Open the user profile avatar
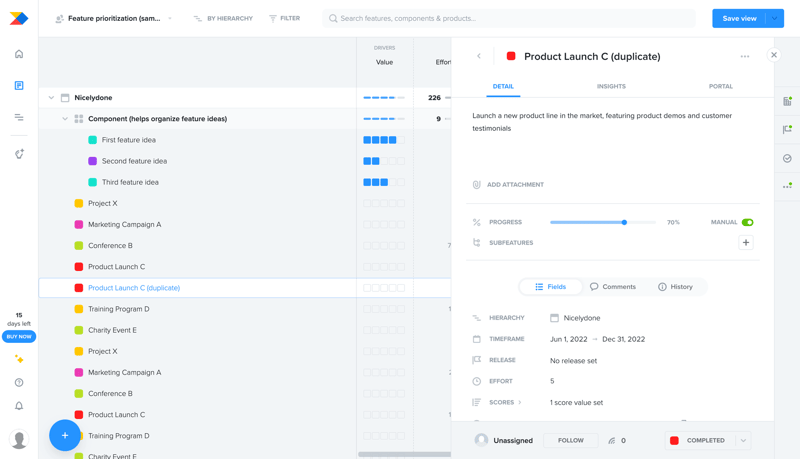The height and width of the screenshot is (459, 800). pos(19,439)
